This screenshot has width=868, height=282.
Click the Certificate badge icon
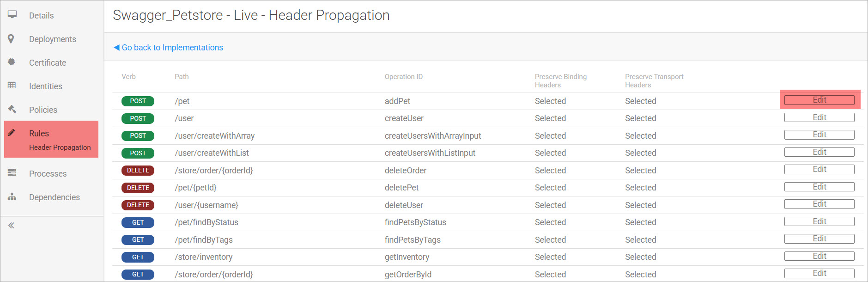pyautogui.click(x=12, y=62)
